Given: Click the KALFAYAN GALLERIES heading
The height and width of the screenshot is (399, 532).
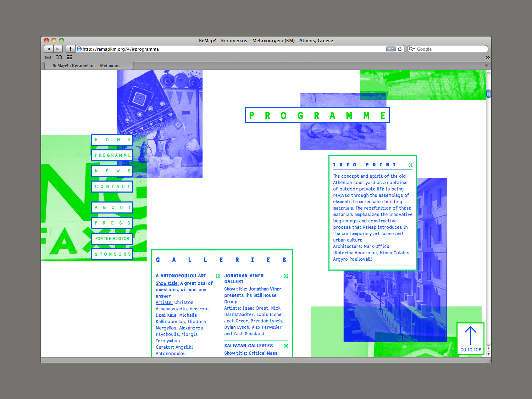Looking at the screenshot, I should [249, 346].
